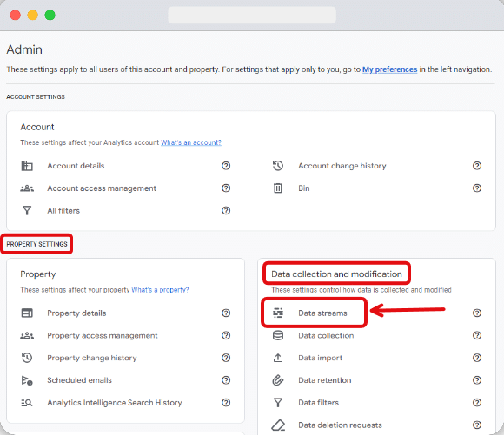The width and height of the screenshot is (504, 435).
Task: Open Analytics Intelligence Search History
Action: point(115,403)
